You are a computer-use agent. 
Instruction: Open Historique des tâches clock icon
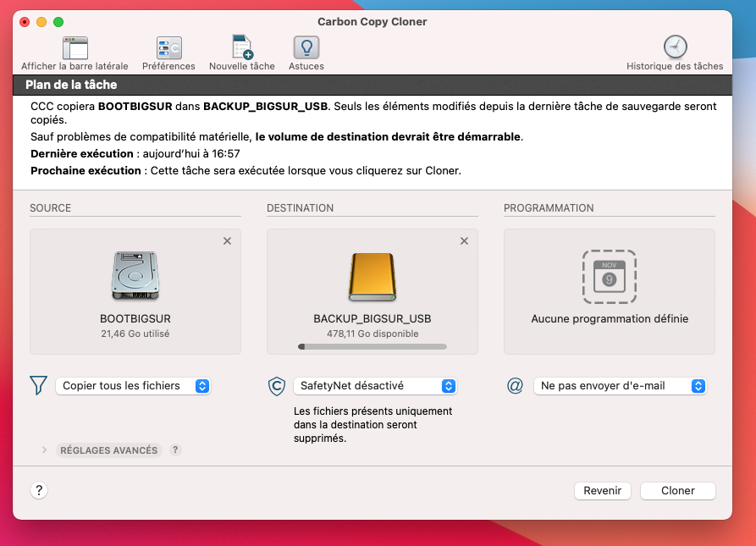tap(675, 47)
